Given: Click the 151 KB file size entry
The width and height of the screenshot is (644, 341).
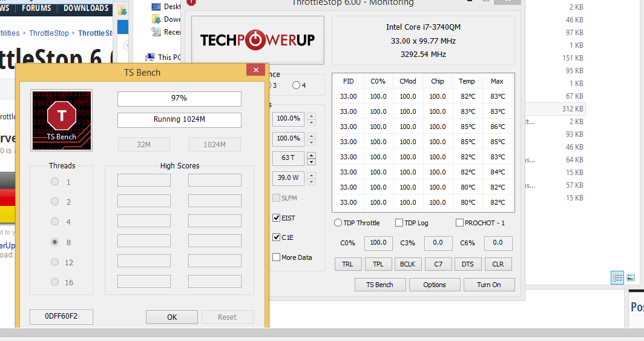Looking at the screenshot, I should pyautogui.click(x=573, y=58).
